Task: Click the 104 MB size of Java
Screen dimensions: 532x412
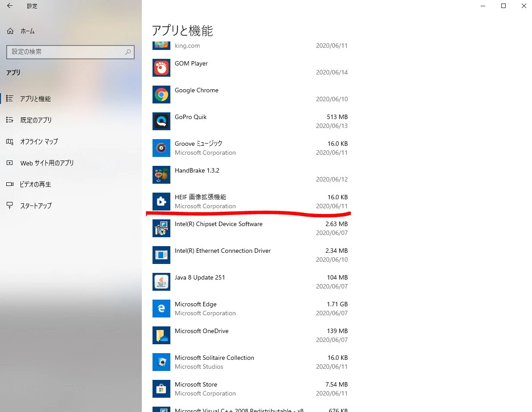Action: pyautogui.click(x=337, y=277)
